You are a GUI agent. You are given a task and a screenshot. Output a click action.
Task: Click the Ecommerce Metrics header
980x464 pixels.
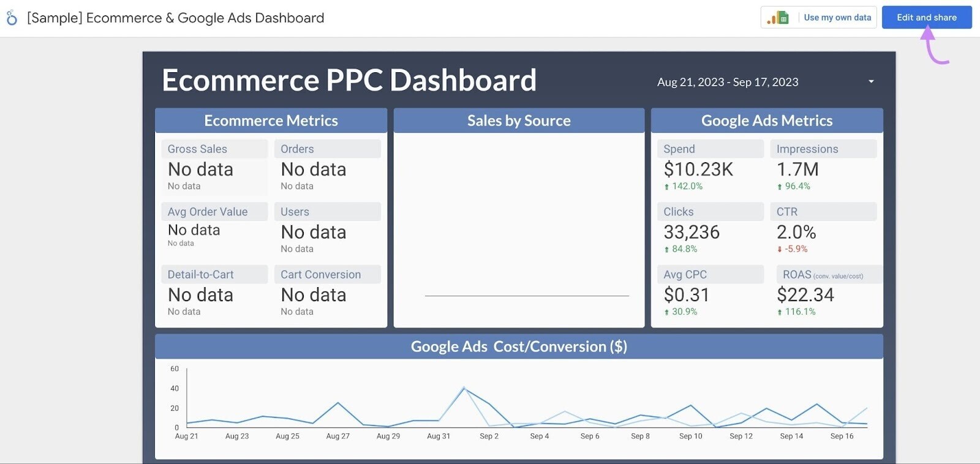point(271,121)
